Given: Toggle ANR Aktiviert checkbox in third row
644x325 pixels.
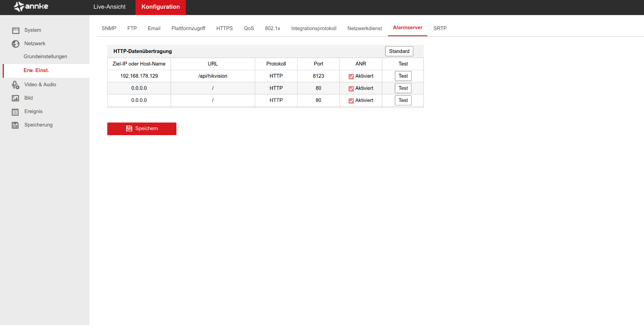Looking at the screenshot, I should click(x=351, y=101).
